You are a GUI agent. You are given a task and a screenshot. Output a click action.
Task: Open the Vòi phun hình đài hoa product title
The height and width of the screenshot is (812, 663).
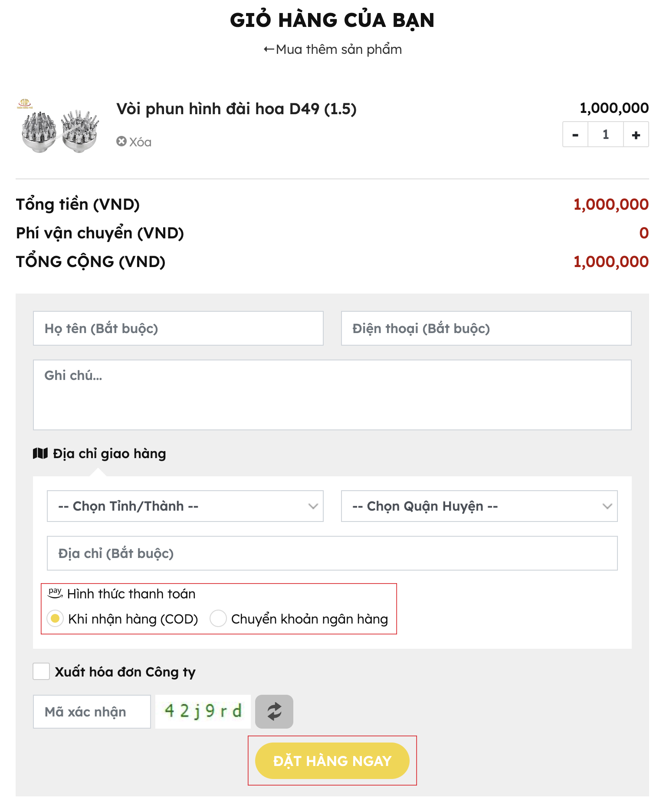(x=236, y=109)
